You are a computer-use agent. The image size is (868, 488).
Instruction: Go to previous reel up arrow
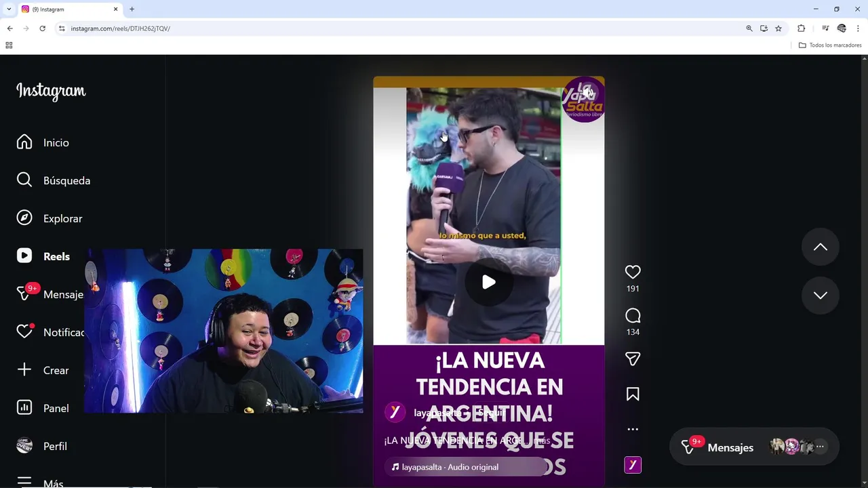[x=821, y=247]
